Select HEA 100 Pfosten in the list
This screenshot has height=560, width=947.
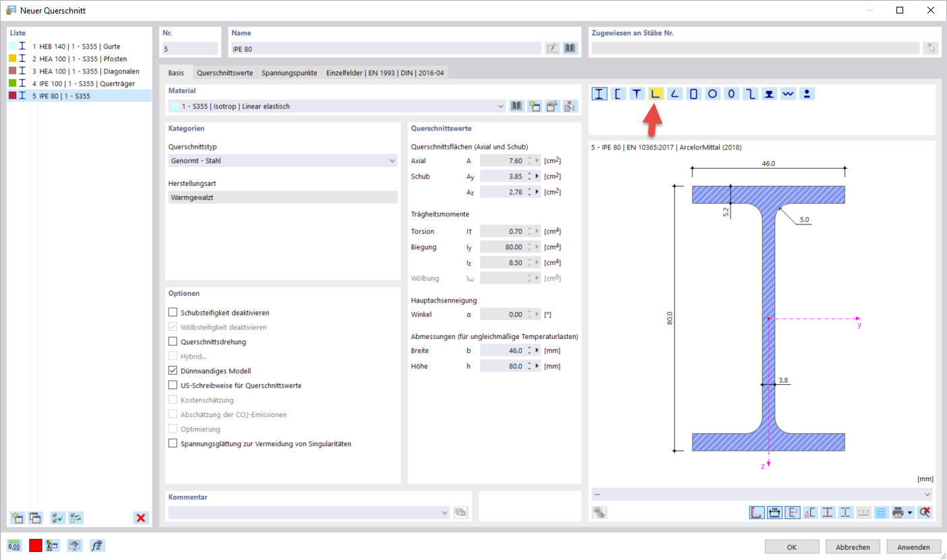pos(80,59)
